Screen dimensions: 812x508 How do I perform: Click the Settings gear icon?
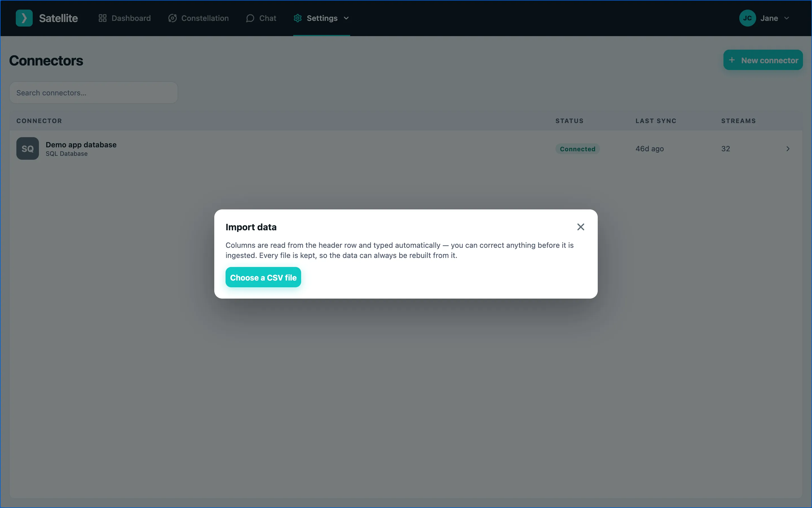pyautogui.click(x=298, y=18)
